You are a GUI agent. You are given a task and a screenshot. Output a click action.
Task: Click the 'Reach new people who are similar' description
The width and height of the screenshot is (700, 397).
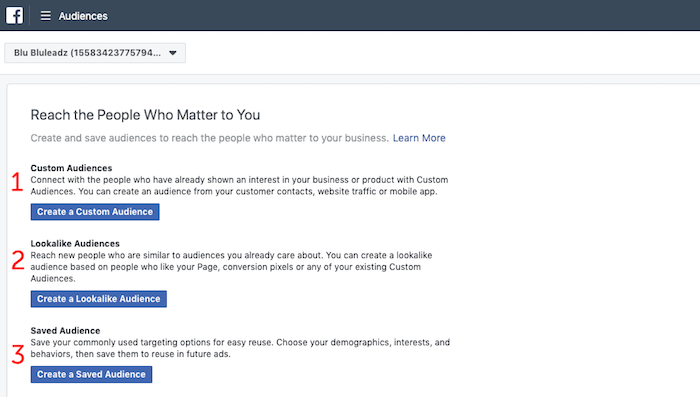pyautogui.click(x=231, y=267)
